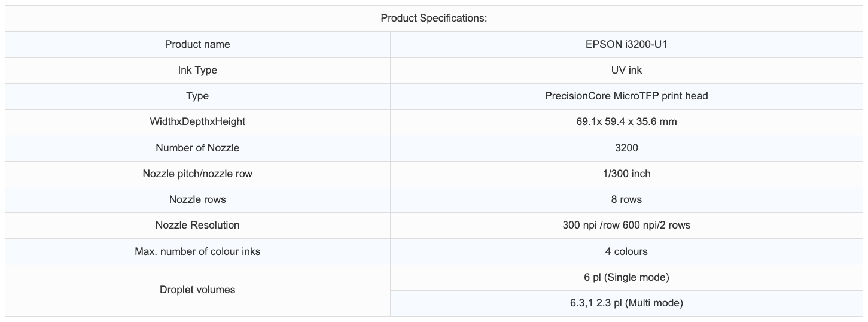Click the 8 rows value
868x322 pixels.
(626, 199)
